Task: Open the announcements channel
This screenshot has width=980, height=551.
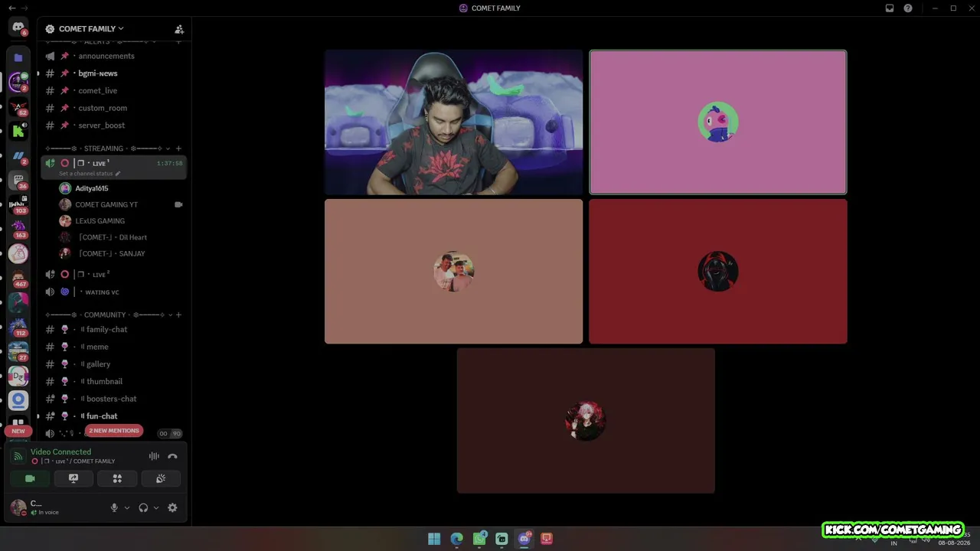Action: pos(113,56)
